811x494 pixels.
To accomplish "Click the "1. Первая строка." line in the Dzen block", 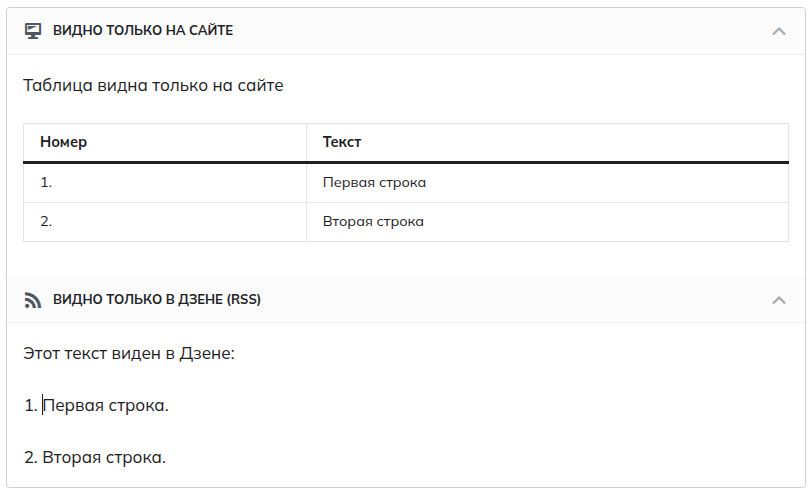I will [x=96, y=406].
